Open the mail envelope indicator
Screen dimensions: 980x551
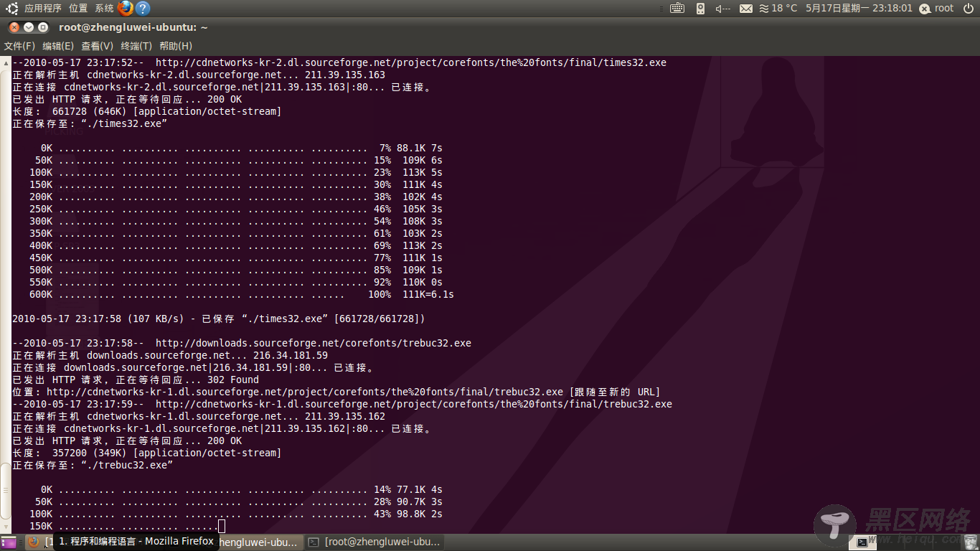click(746, 8)
